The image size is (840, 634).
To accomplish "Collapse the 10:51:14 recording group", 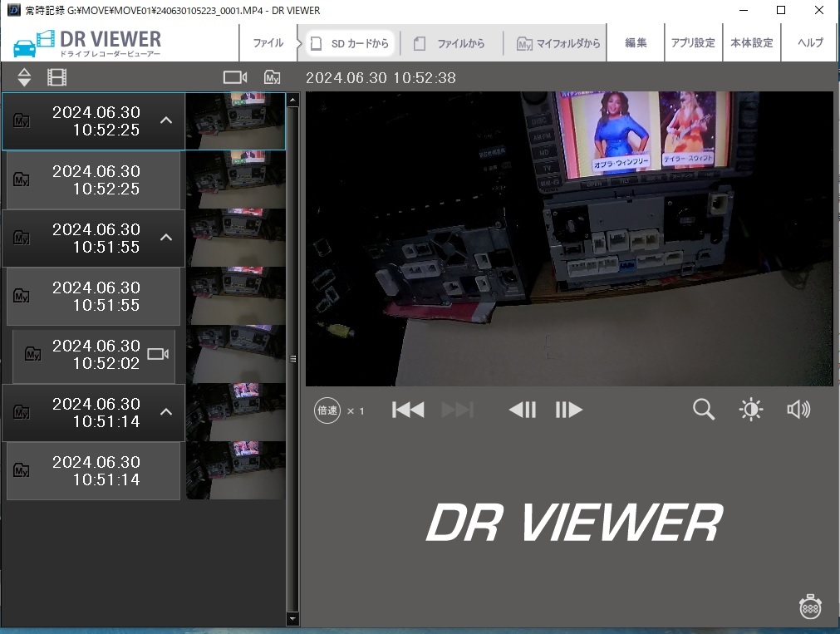I will click(x=166, y=412).
